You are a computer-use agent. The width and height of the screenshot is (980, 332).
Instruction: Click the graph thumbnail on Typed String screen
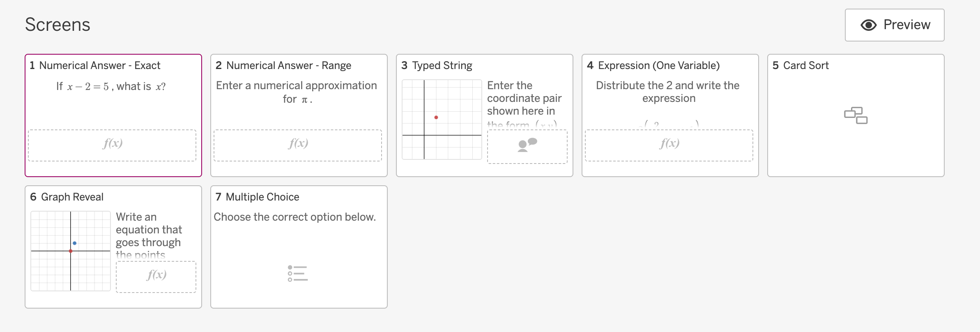tap(442, 120)
